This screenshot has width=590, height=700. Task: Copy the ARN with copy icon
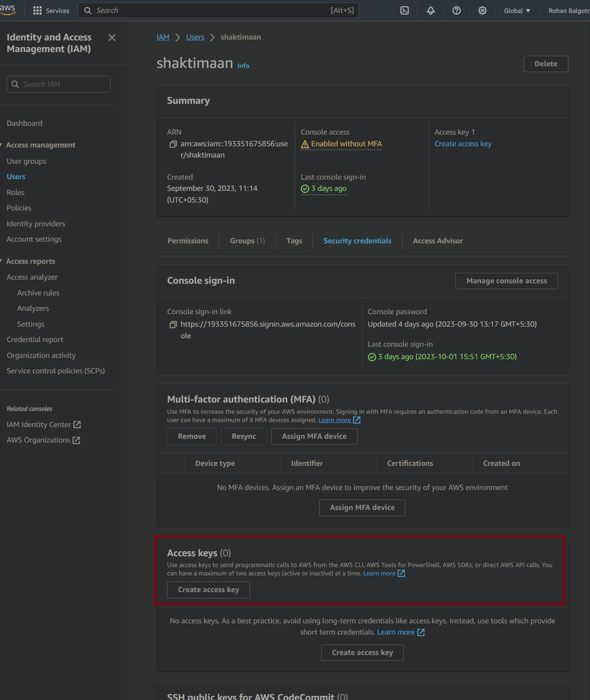[x=173, y=144]
